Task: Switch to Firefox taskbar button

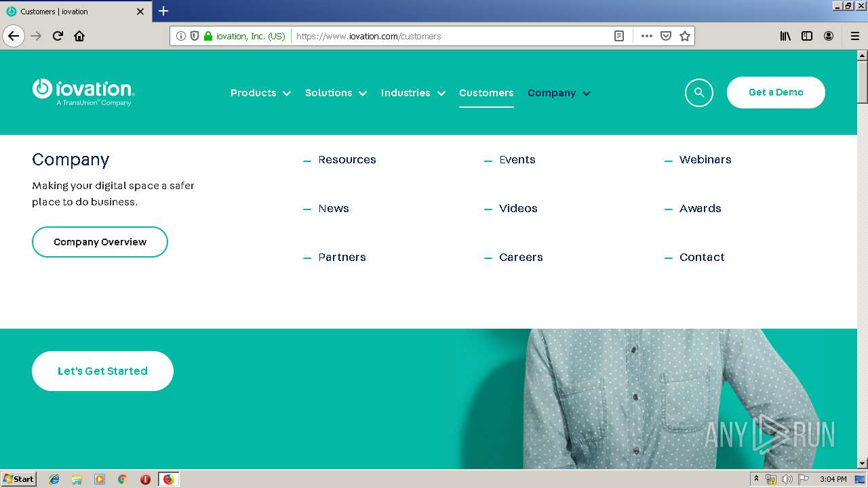Action: (168, 479)
